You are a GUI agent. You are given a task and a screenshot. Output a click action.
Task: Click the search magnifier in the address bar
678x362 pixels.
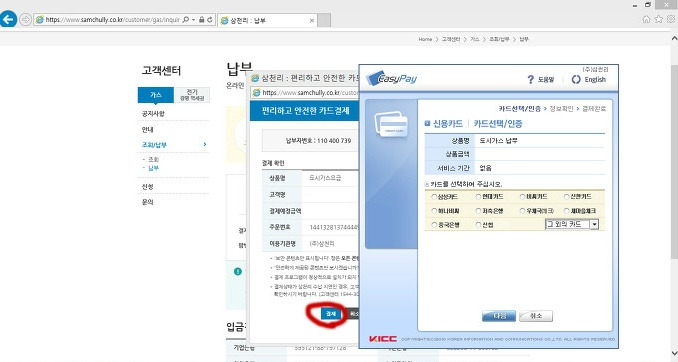click(186, 20)
